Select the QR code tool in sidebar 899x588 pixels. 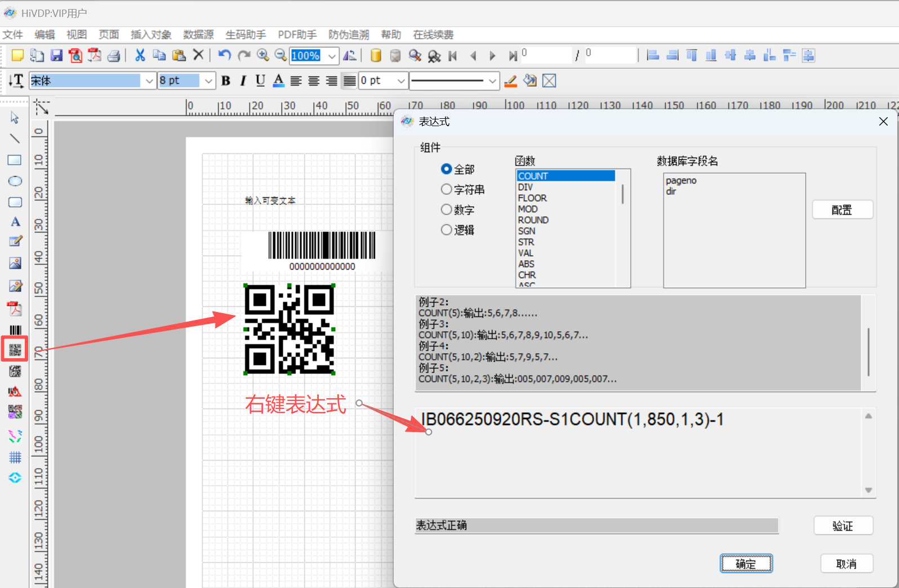tap(15, 350)
